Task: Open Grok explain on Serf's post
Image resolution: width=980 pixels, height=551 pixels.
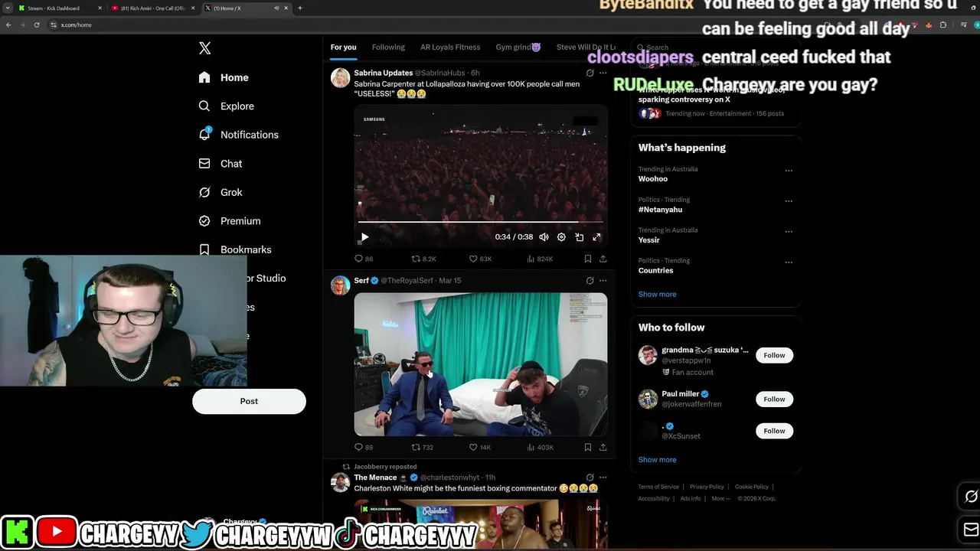Action: [x=590, y=281]
